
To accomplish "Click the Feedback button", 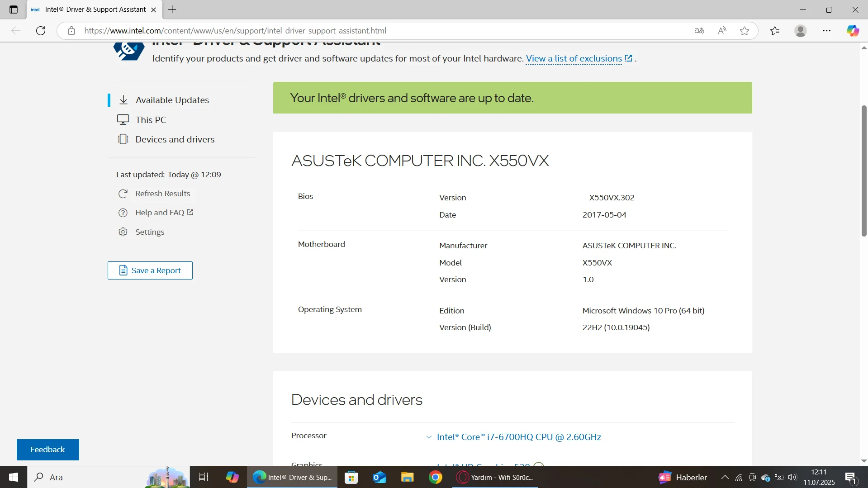I will click(x=48, y=450).
